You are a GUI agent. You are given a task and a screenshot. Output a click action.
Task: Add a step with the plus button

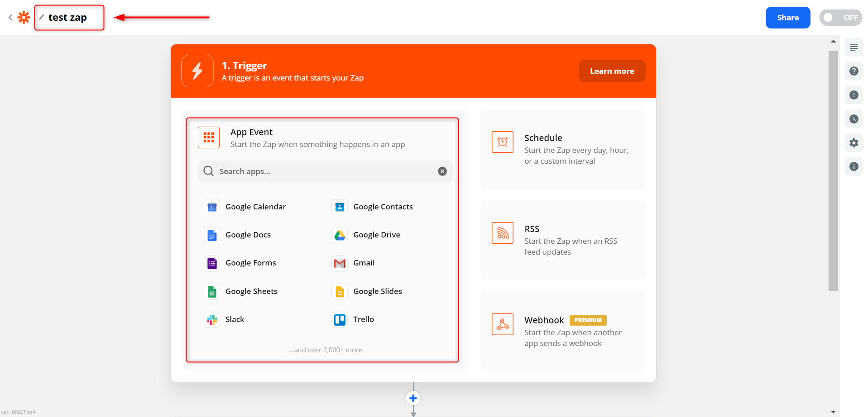click(x=413, y=398)
